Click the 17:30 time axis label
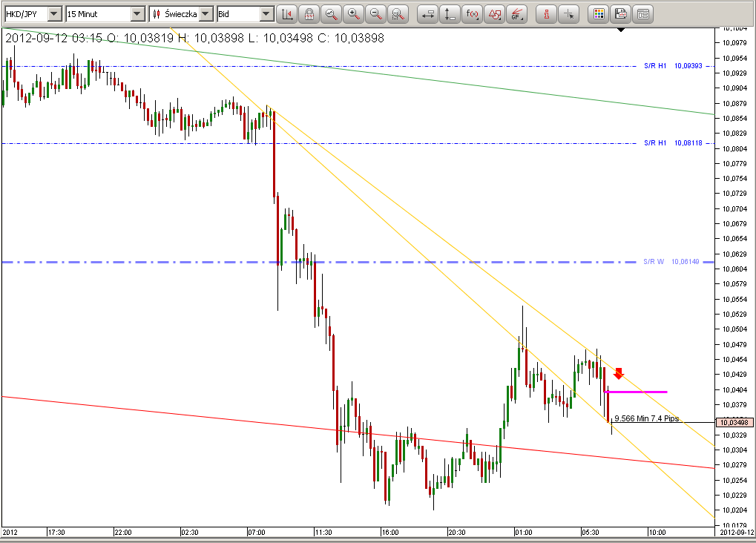 tap(56, 533)
